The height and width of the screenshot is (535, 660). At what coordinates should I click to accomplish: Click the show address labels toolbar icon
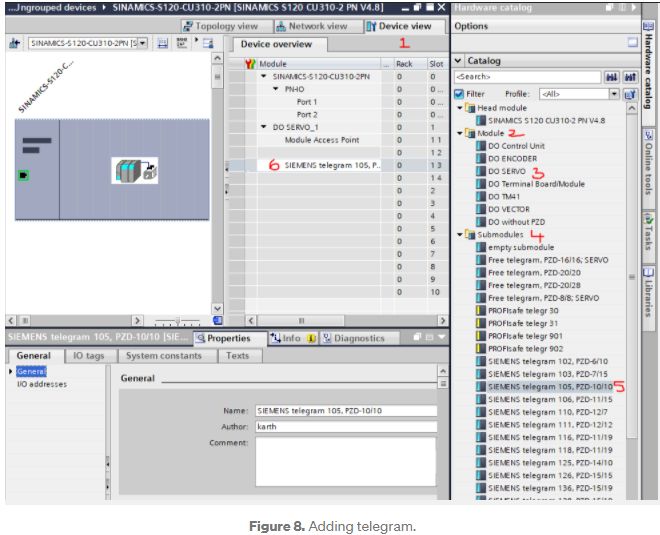(181, 43)
